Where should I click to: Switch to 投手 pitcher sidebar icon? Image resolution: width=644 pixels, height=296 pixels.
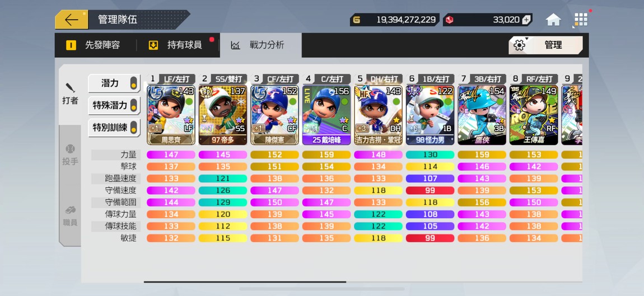coord(70,155)
